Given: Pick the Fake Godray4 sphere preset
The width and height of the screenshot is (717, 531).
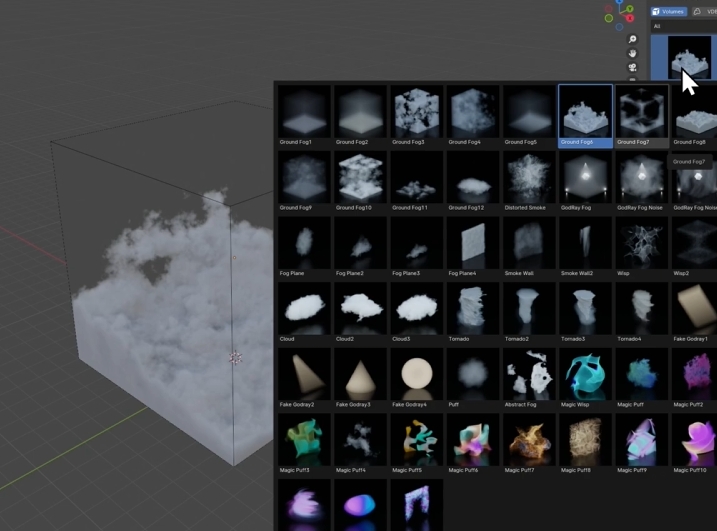Looking at the screenshot, I should 417,378.
